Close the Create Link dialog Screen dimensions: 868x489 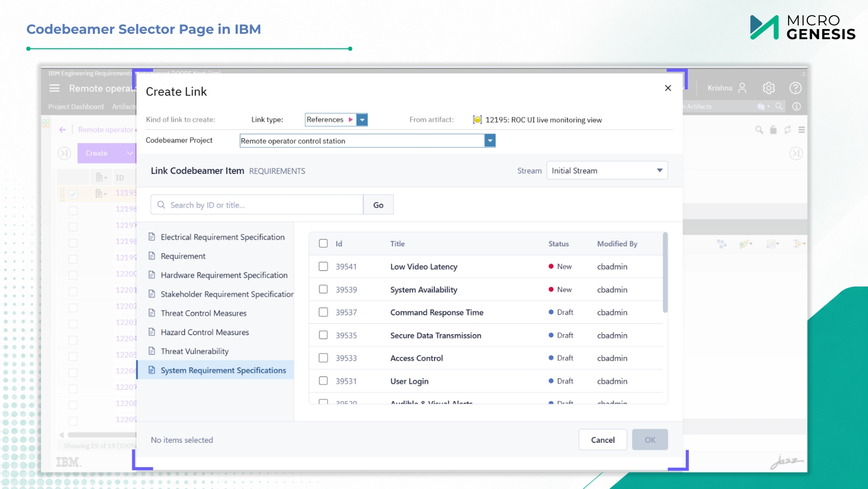668,88
